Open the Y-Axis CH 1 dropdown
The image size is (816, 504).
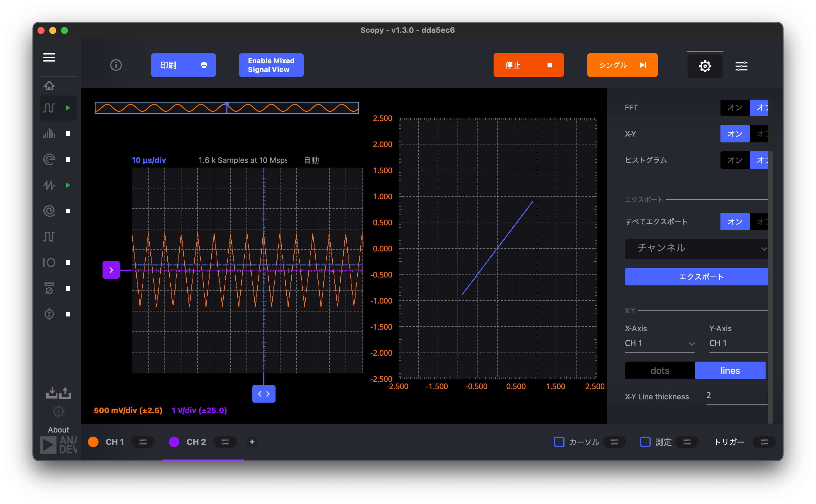pyautogui.click(x=738, y=343)
